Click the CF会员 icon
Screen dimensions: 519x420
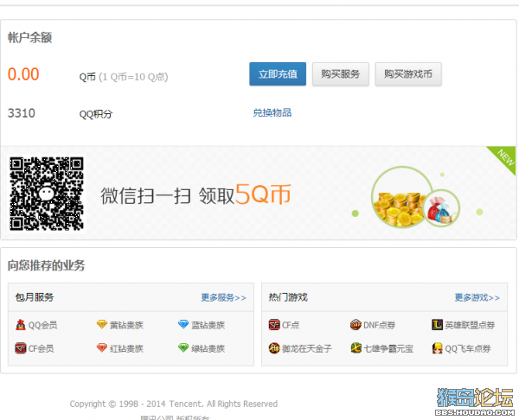click(21, 348)
